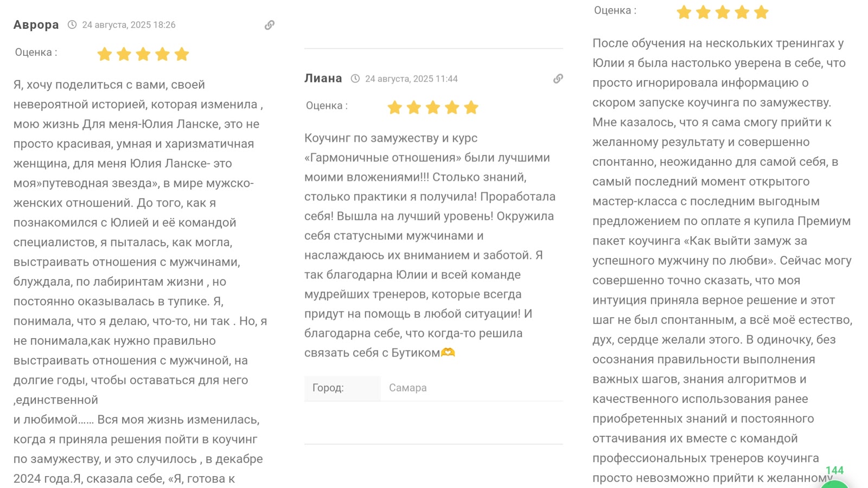Viewport: 868px width, 488px height.
Task: Click clock icon beside Лиана's date
Action: pos(355,79)
